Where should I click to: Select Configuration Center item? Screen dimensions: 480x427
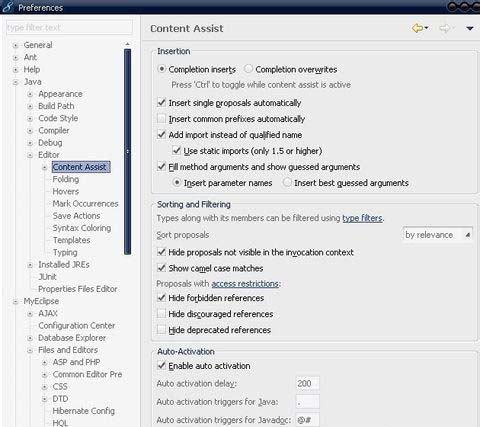coord(77,326)
